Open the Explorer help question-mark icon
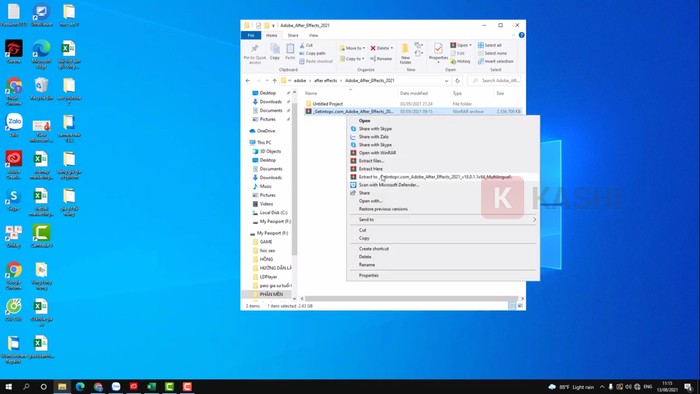Image resolution: width=700 pixels, height=394 pixels. point(521,35)
